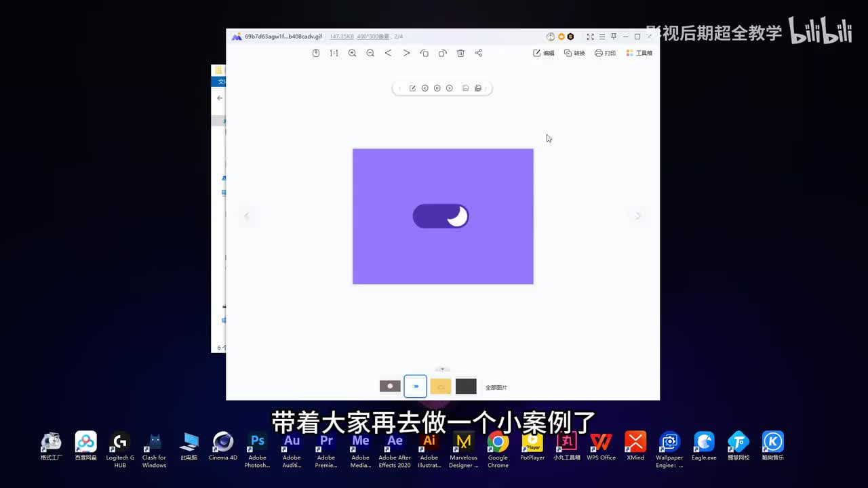868x488 pixels.
Task: Select the yellow thumbnail
Action: (441, 386)
